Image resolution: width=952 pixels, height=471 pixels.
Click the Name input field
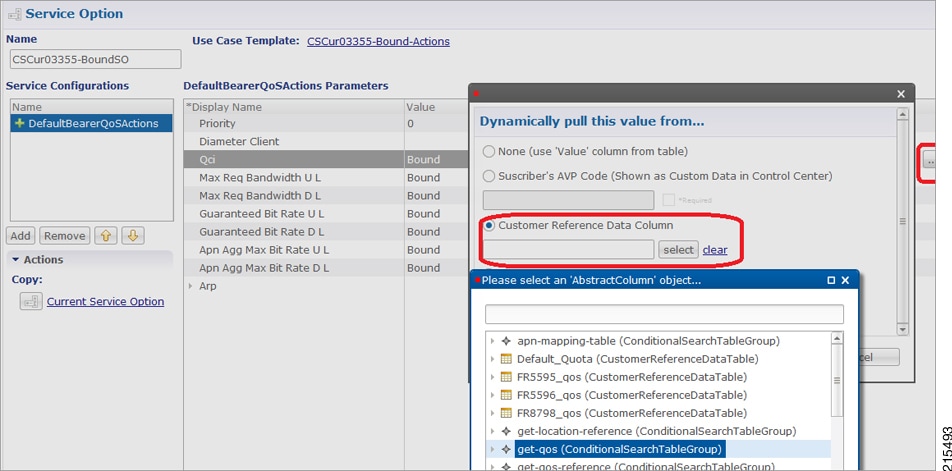point(95,59)
